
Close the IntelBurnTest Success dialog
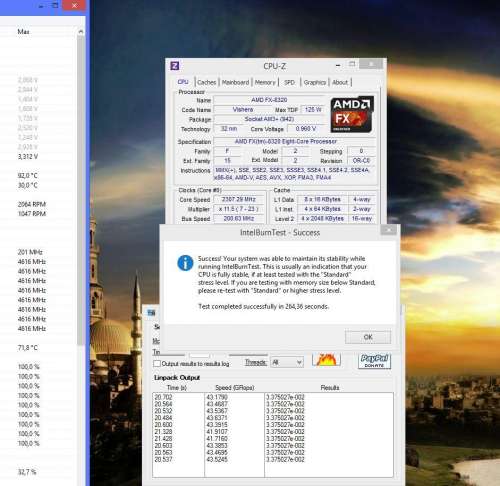[388, 230]
